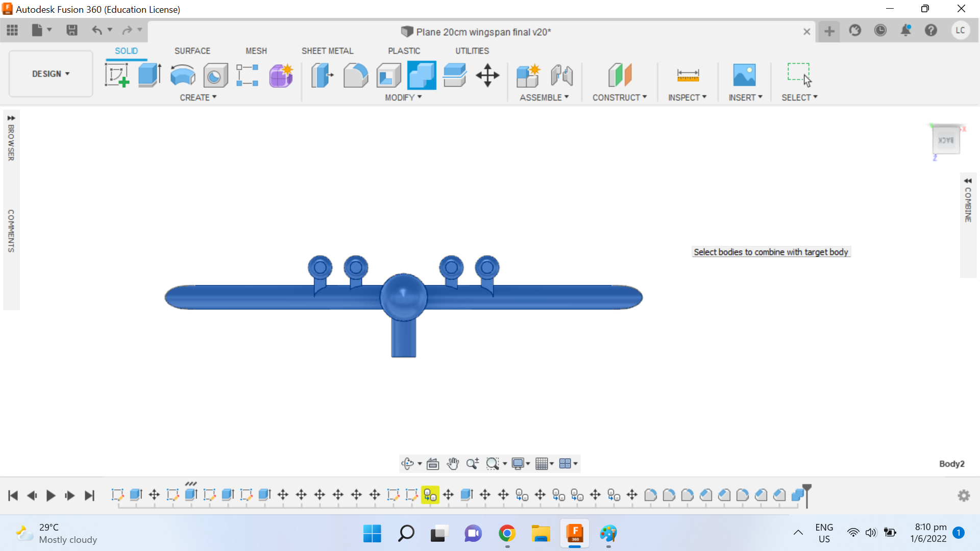Open the MODIFY dropdown menu
This screenshot has height=551, width=980.
pyautogui.click(x=403, y=97)
